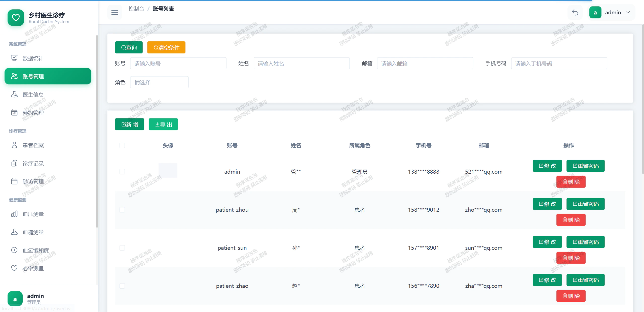The height and width of the screenshot is (312, 644).
Task: Click 修改 for the admin row
Action: pyautogui.click(x=547, y=166)
